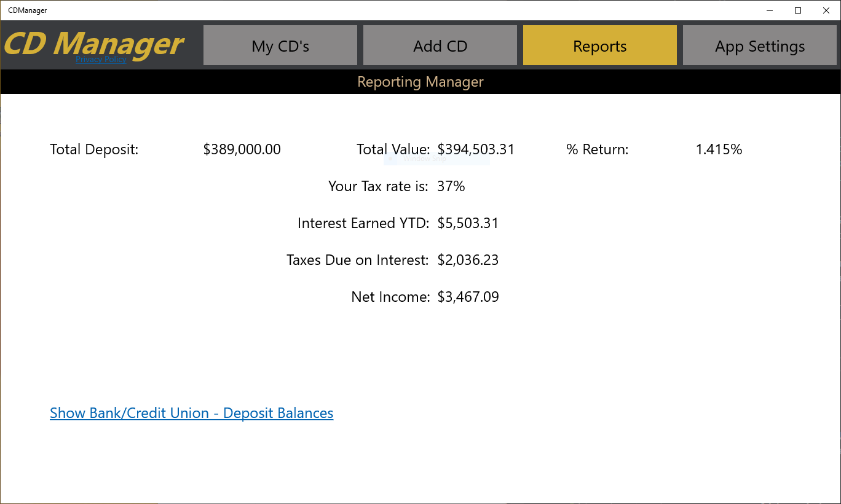
Task: Click the Your Tax rate label
Action: (x=379, y=186)
